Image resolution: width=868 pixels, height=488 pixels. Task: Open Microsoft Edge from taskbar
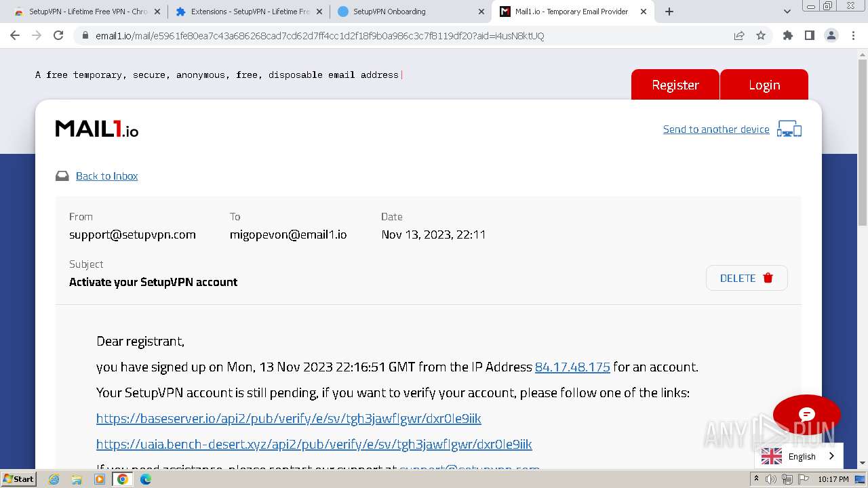(x=146, y=479)
